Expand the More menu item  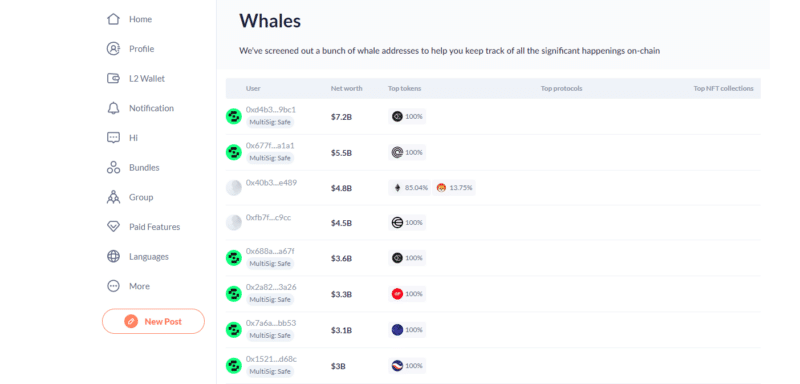(x=128, y=286)
